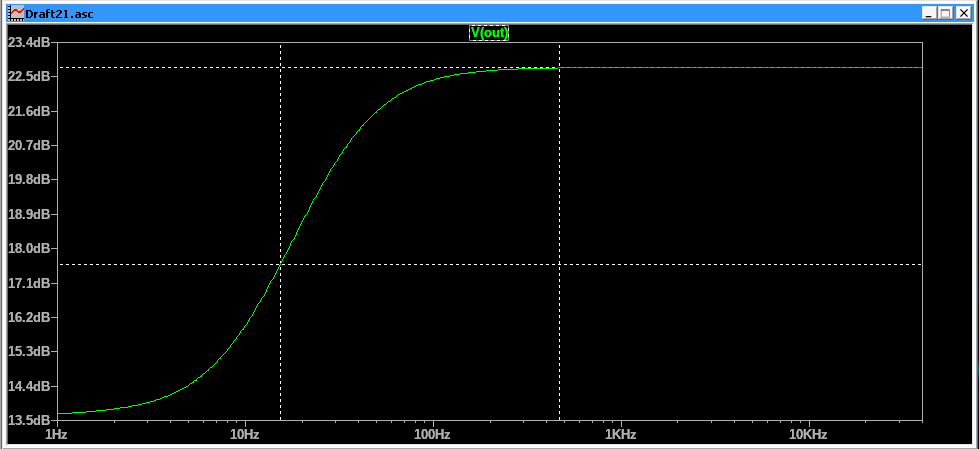Viewport: 979px width, 449px height.
Task: Click the 1KHz frequency axis label
Action: [x=620, y=435]
